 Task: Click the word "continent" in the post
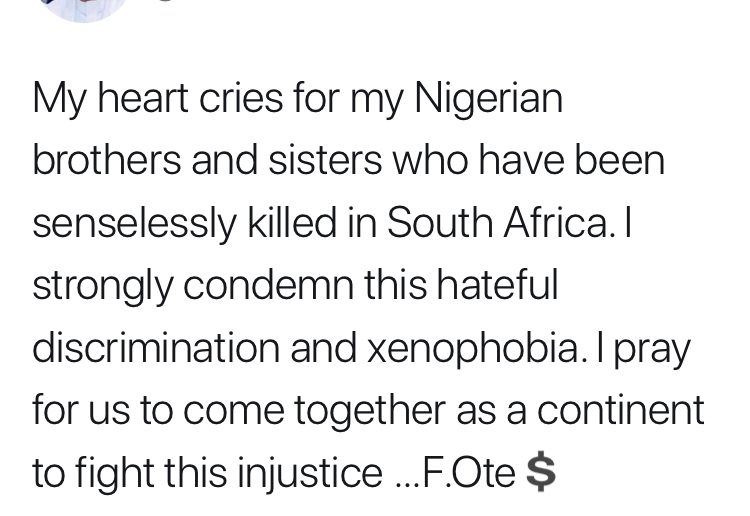point(621,411)
